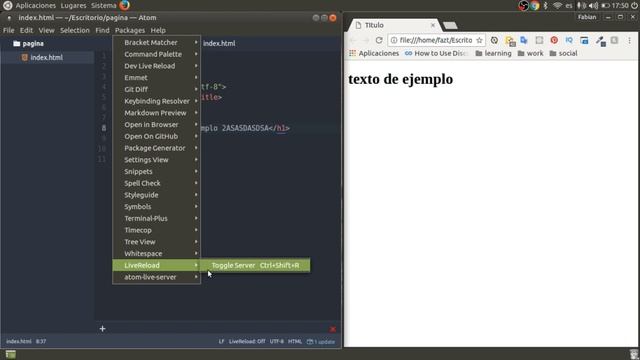Open the Git Diff submenu
This screenshot has height=360, width=640.
point(156,89)
